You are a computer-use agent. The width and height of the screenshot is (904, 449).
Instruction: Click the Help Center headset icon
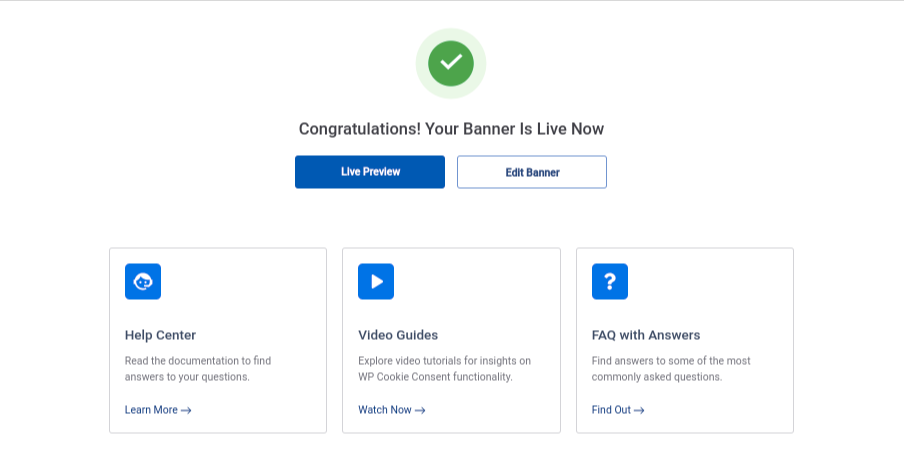(x=143, y=281)
